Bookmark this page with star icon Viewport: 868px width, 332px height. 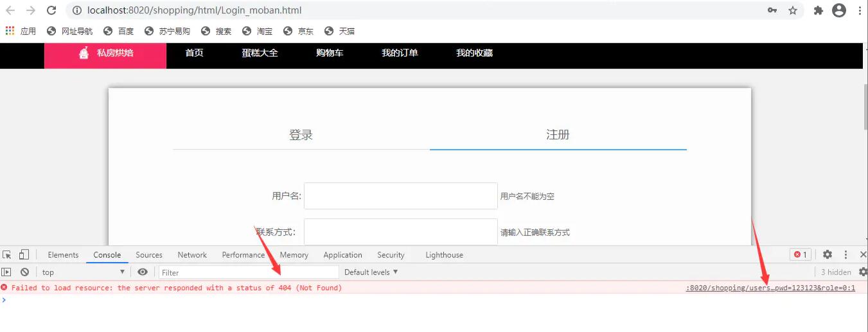pos(793,10)
